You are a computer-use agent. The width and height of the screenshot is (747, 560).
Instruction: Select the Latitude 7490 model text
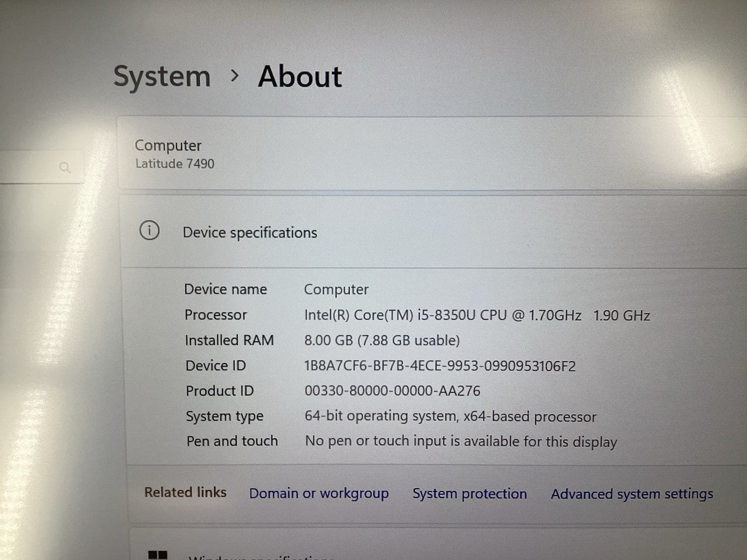pos(175,164)
